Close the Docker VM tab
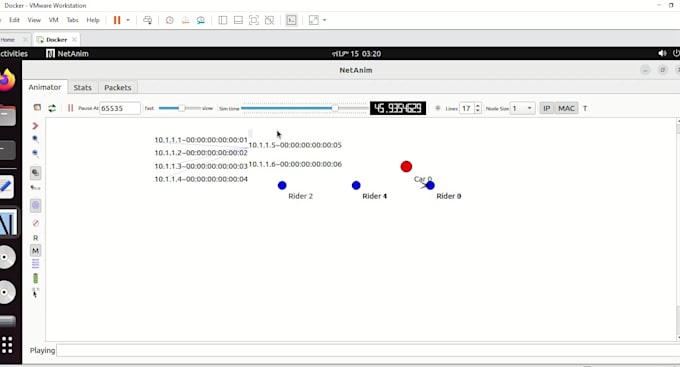The width and height of the screenshot is (680, 367). pos(75,39)
